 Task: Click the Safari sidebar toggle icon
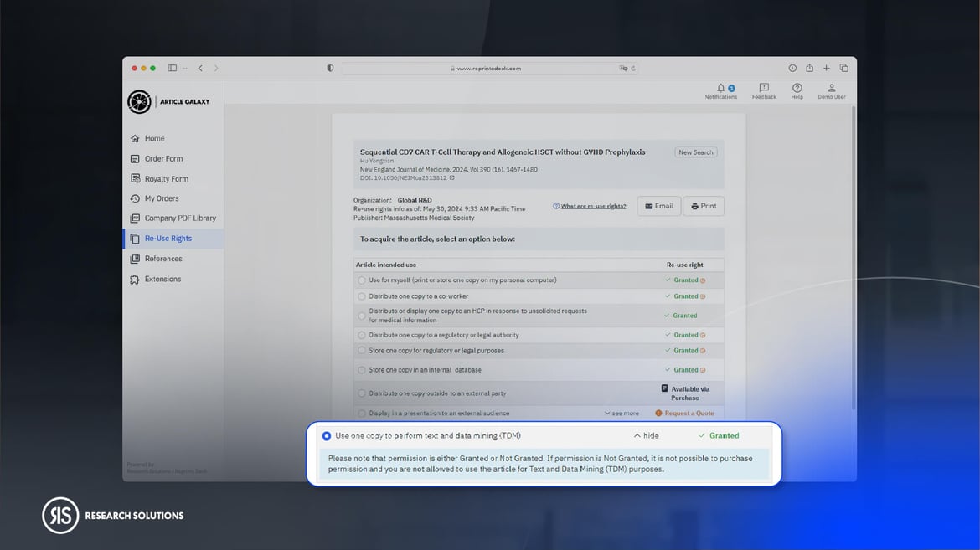[x=172, y=68]
